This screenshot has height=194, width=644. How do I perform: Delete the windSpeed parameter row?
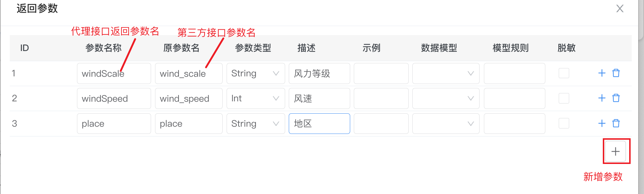point(616,98)
